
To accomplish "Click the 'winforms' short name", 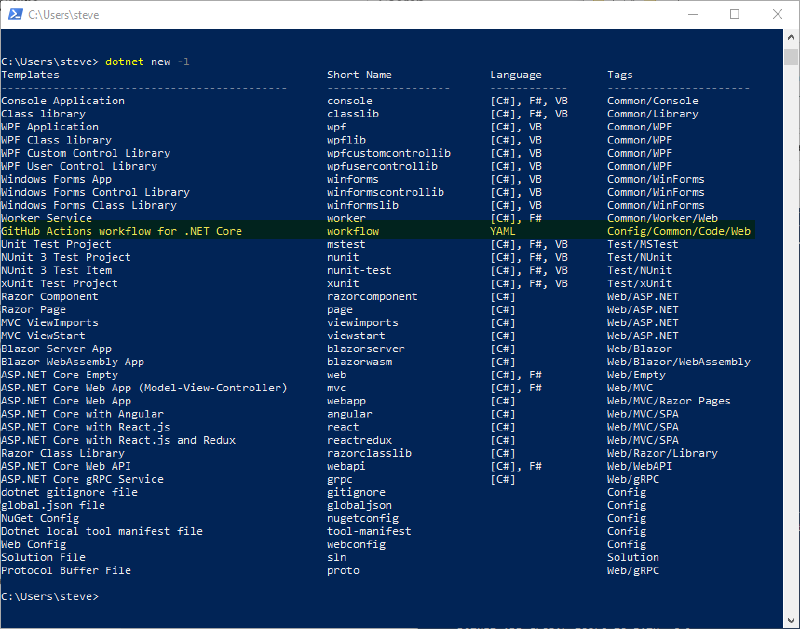I will coord(353,180).
